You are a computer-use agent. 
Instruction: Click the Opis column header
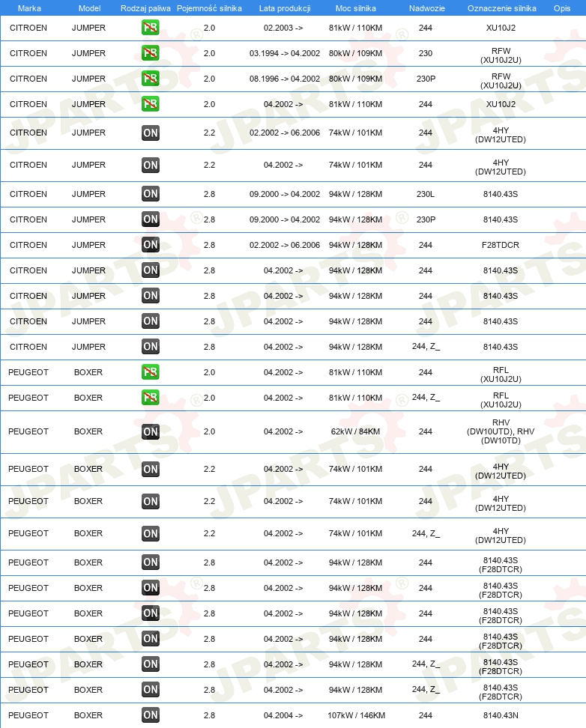562,8
